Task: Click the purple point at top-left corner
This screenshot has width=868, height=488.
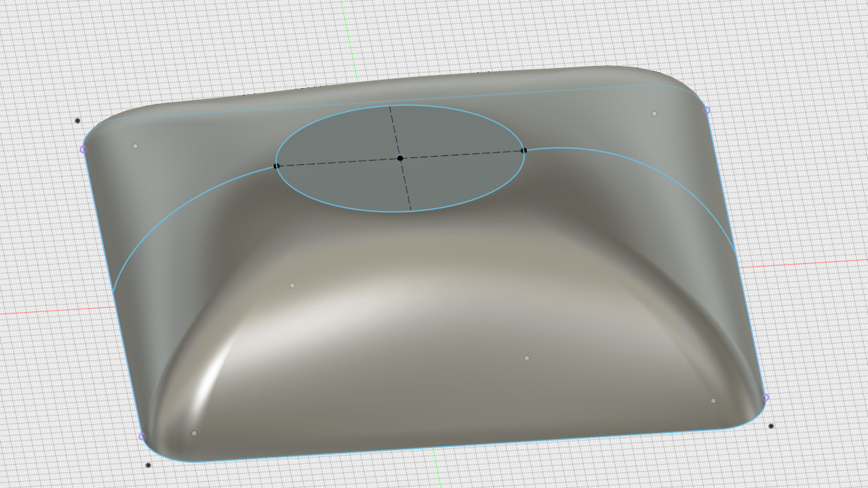Action: point(83,149)
